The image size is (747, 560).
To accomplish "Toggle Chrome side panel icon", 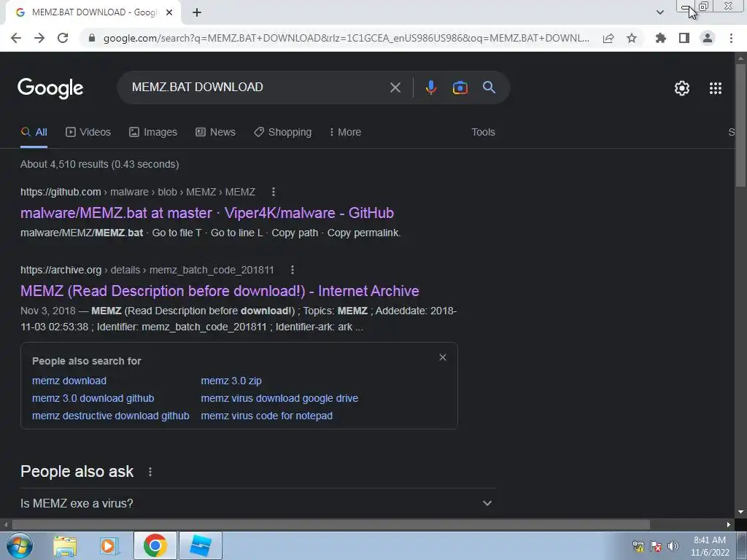I will click(684, 38).
